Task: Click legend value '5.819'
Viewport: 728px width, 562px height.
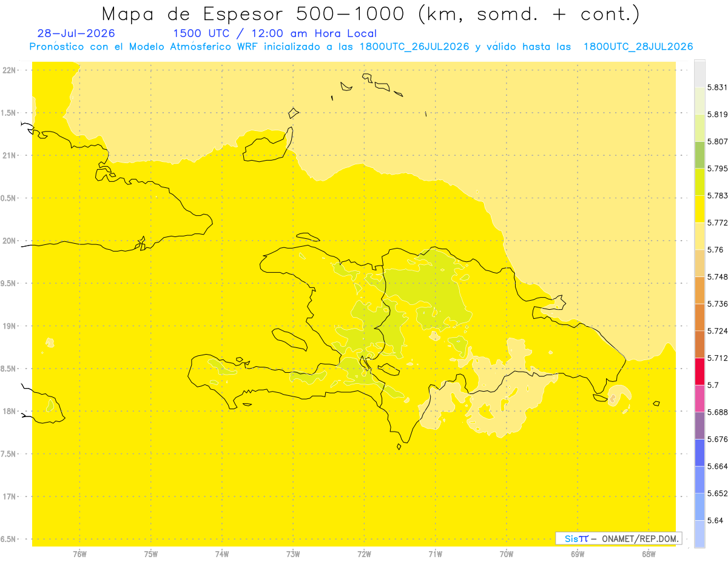Action: click(717, 114)
